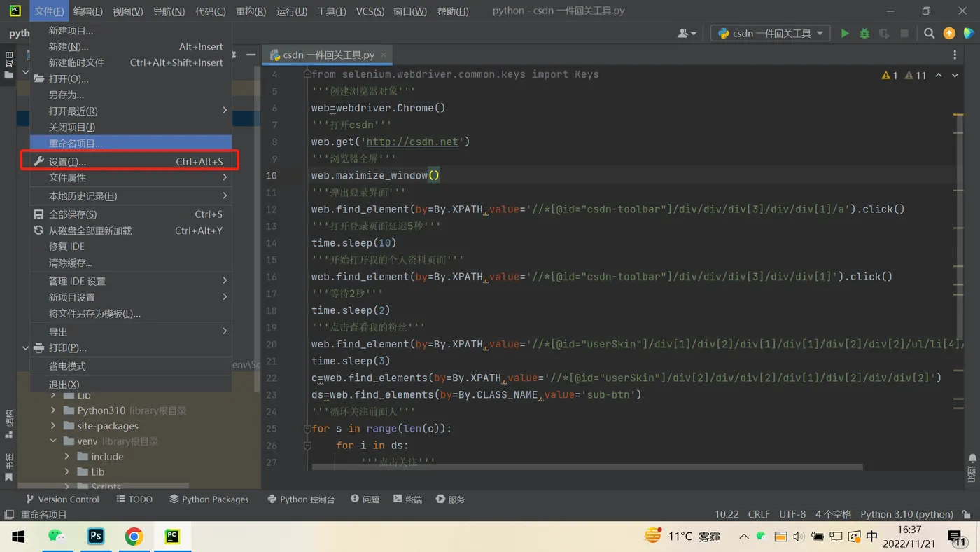Close the csdn 一件回关工具.py editor tab

tap(384, 55)
